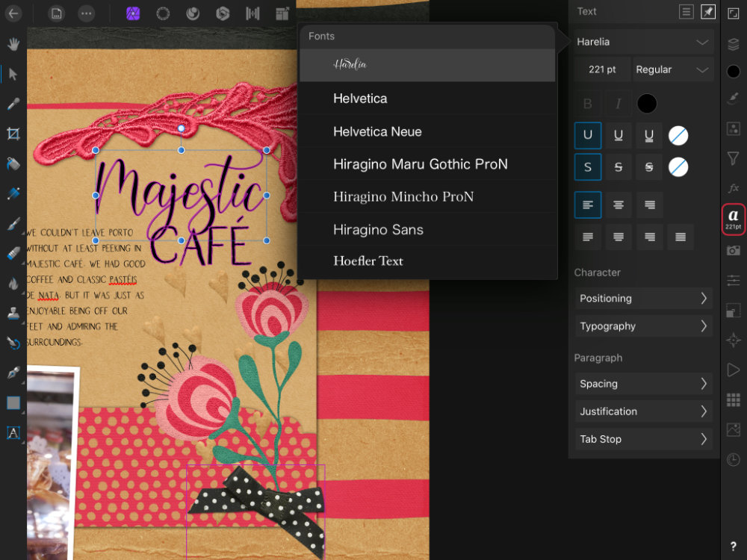This screenshot has width=747, height=560.
Task: Open the Tone Mapping persona icon
Action: point(252,13)
